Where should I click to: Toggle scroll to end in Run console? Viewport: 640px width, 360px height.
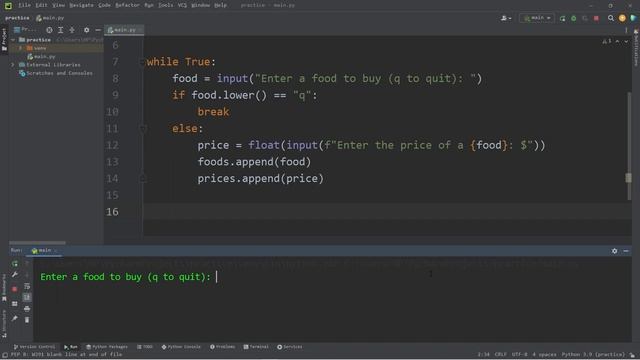click(x=27, y=297)
